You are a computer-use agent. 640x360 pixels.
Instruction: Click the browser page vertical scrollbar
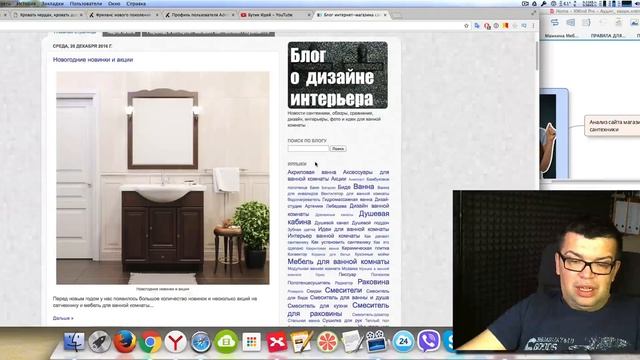coord(537,55)
